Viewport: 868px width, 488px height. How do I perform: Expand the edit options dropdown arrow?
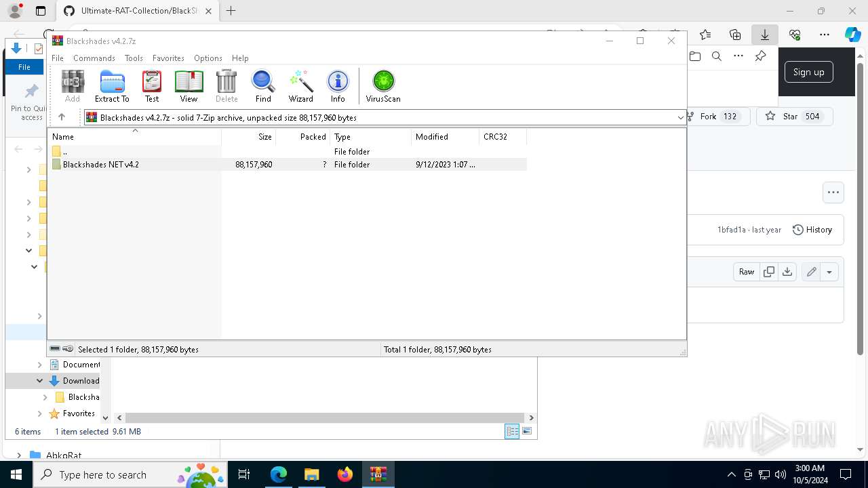[829, 272]
